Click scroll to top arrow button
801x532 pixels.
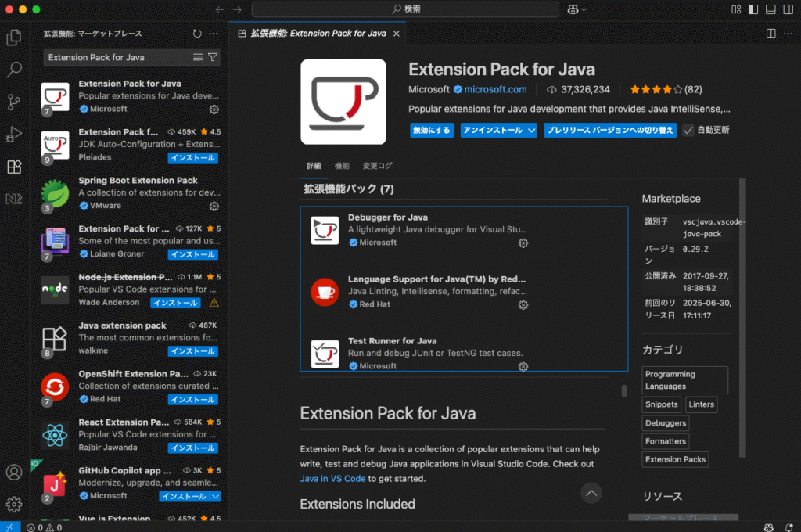pos(591,493)
